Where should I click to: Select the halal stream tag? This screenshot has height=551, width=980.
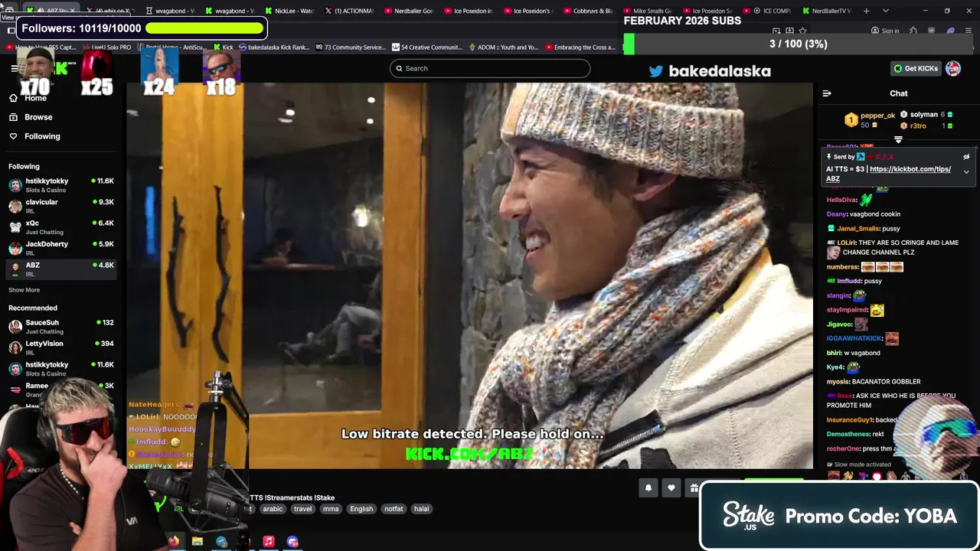(x=421, y=509)
